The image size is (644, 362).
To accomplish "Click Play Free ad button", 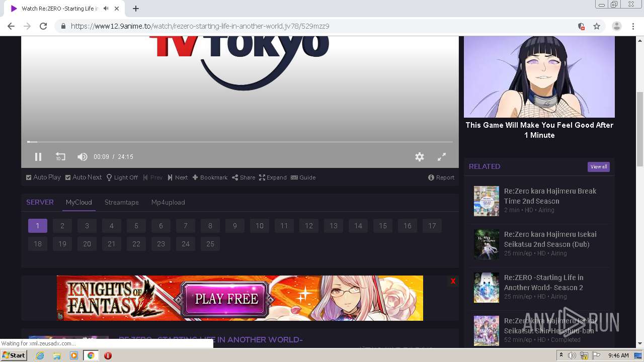I will click(x=226, y=299).
